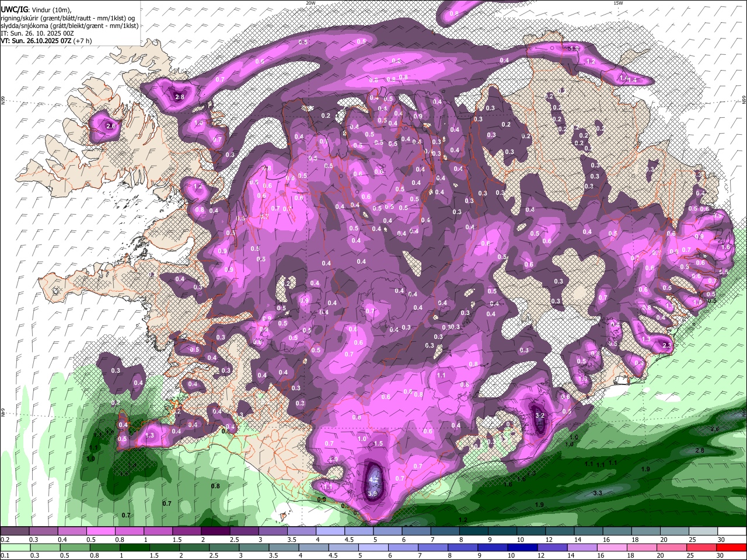This screenshot has height=560, width=747.
Task: Click upper scale swatch labeled 4.5
Action: 359,531
